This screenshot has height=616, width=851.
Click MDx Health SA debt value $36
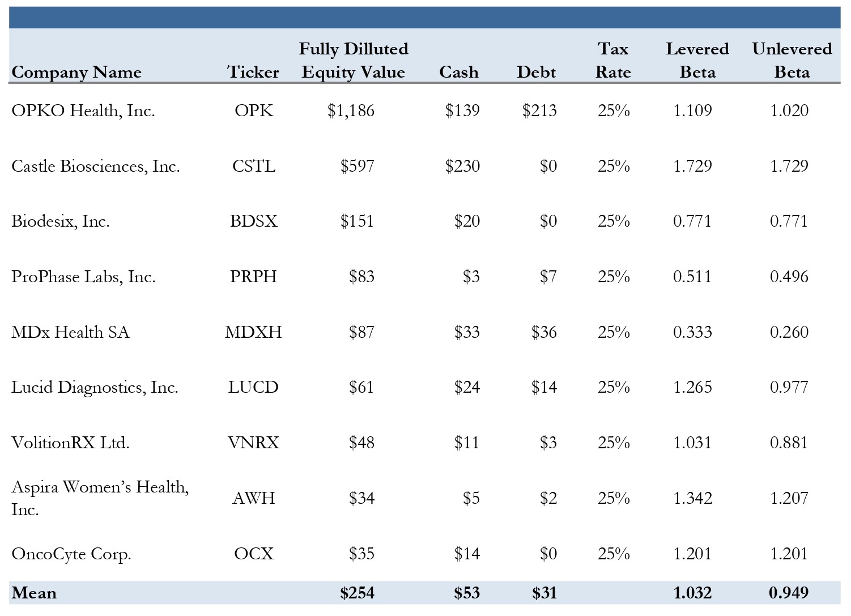(544, 332)
